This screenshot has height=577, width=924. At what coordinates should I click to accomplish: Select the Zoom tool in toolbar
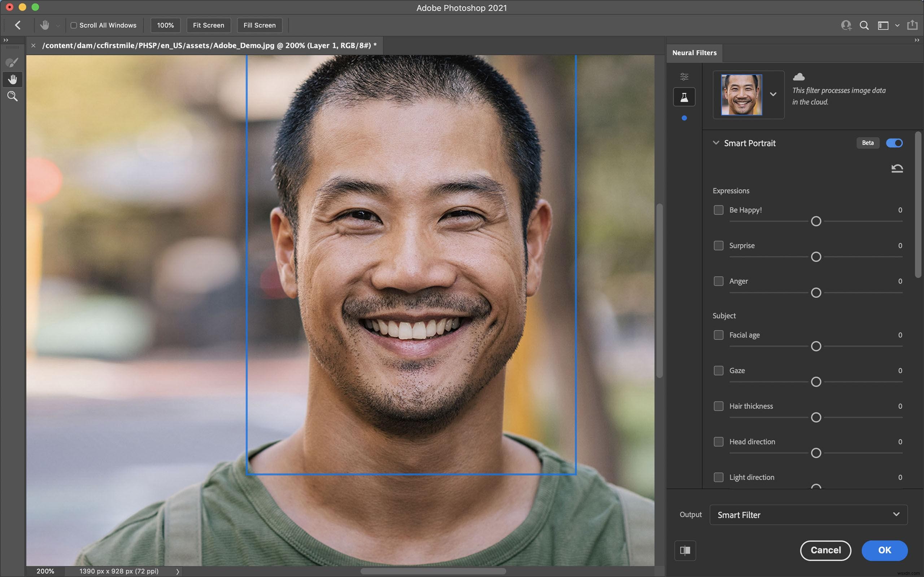(12, 96)
